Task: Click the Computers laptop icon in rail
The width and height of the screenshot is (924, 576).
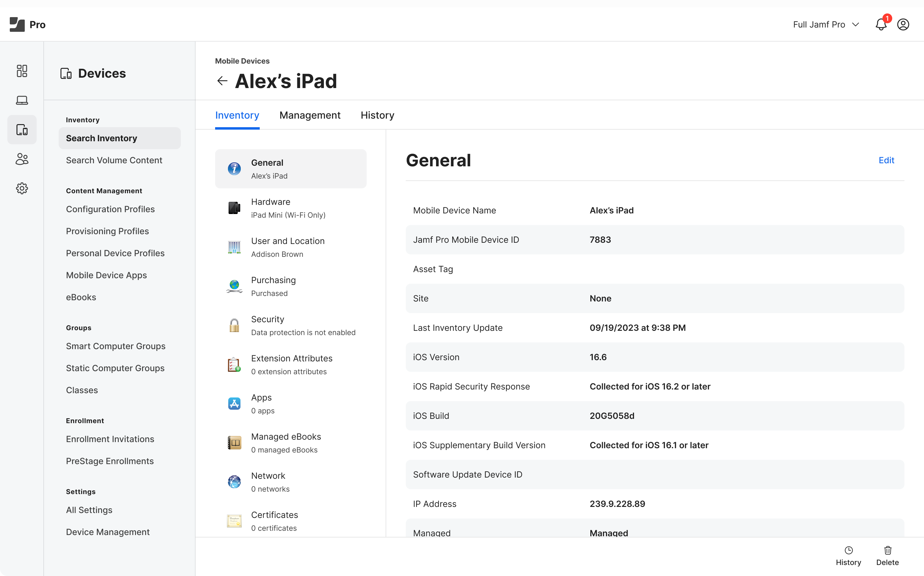Action: click(22, 100)
